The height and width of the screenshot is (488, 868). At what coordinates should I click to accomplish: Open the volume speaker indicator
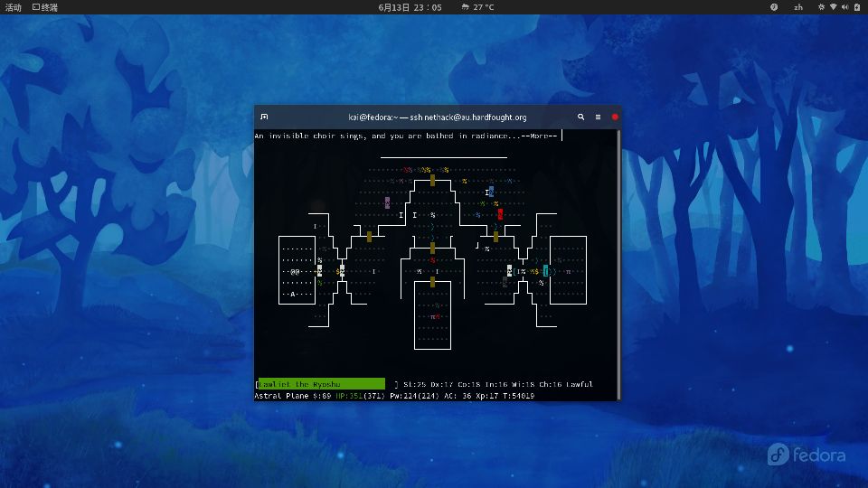pos(844,7)
